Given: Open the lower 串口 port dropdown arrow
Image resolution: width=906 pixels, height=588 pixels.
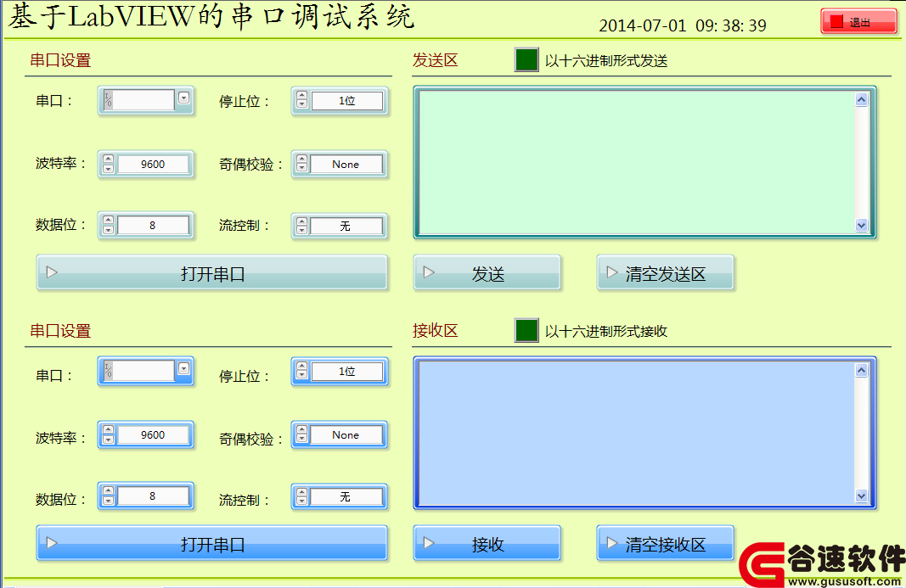Looking at the screenshot, I should [183, 368].
